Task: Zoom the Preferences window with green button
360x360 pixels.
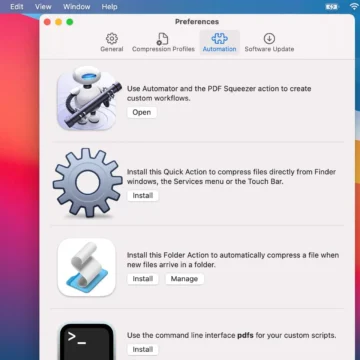Action: 70,22
